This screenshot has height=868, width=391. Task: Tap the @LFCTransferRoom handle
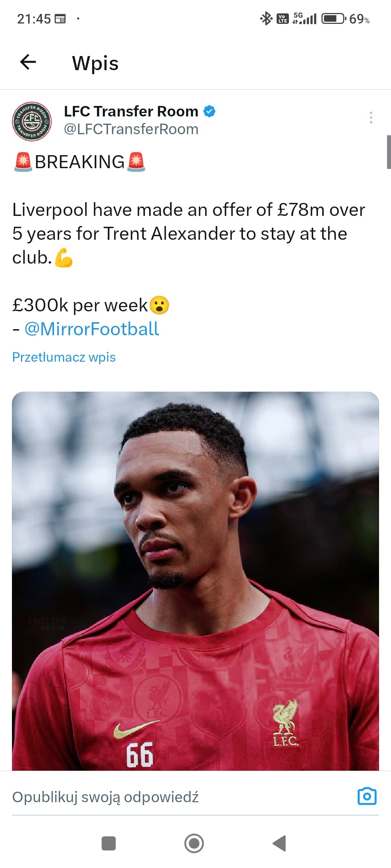[x=131, y=129]
